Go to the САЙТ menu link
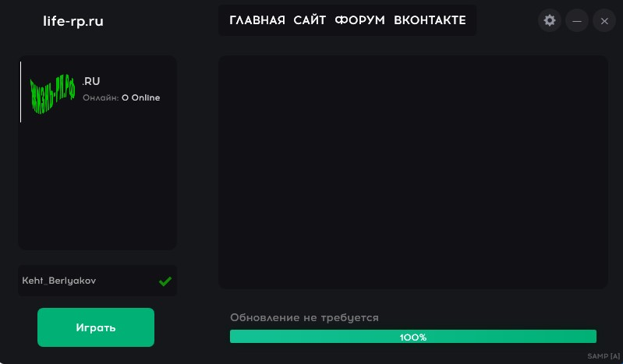 pos(310,20)
